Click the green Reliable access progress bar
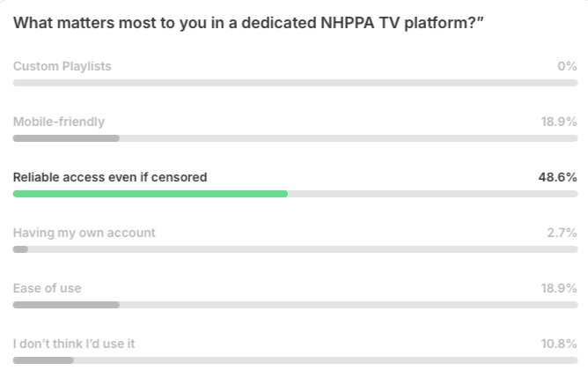The width and height of the screenshot is (588, 378). click(151, 194)
